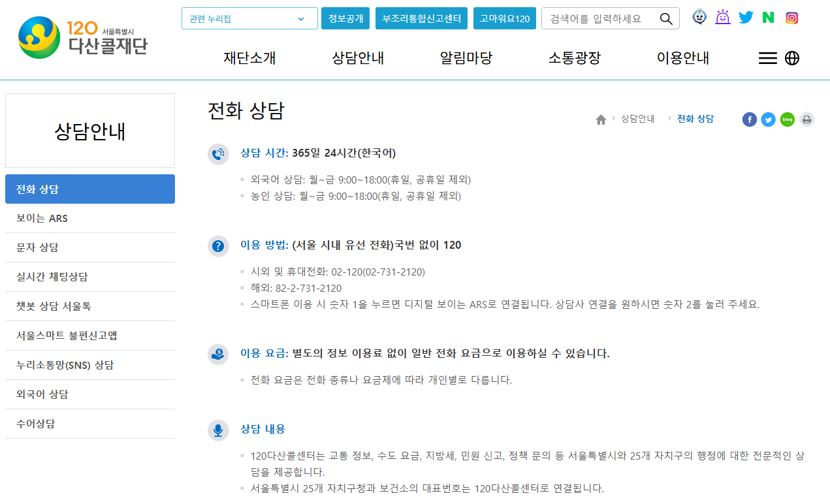Expand the hamburger menu next to the globe
The width and height of the screenshot is (830, 504).
767,58
